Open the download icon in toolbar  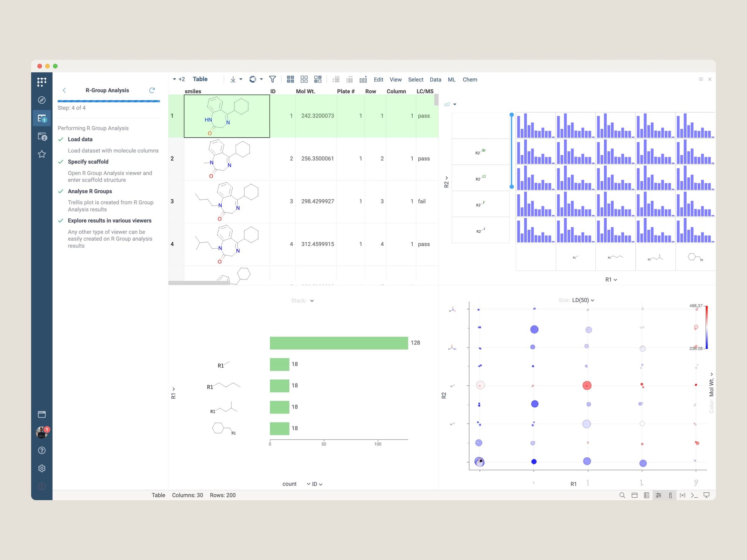pyautogui.click(x=233, y=79)
